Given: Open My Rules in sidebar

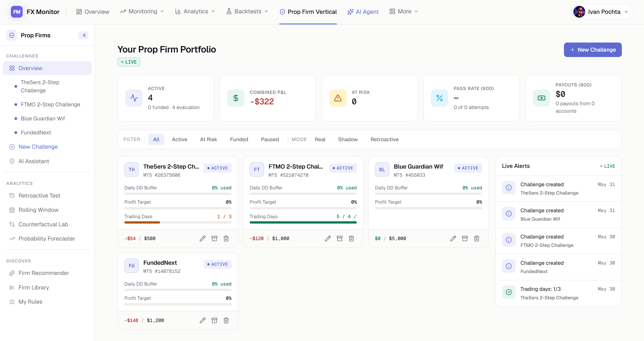Looking at the screenshot, I should coord(47,302).
